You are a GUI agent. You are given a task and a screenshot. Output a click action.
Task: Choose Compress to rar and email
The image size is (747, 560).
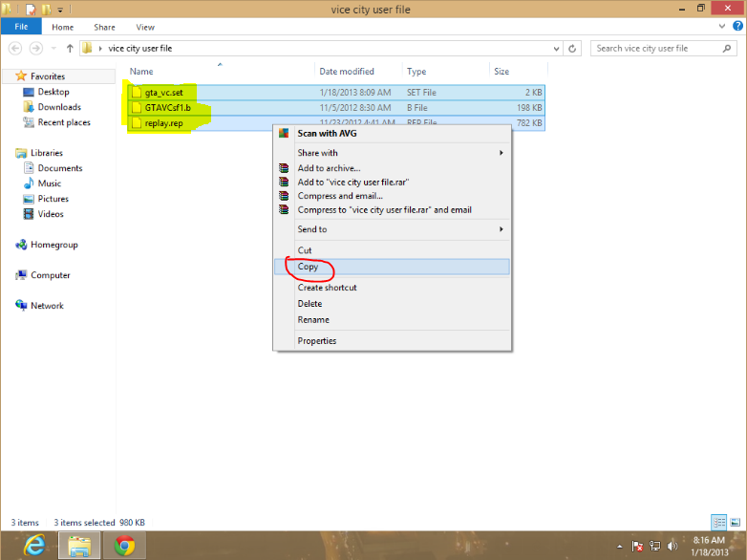392,209
